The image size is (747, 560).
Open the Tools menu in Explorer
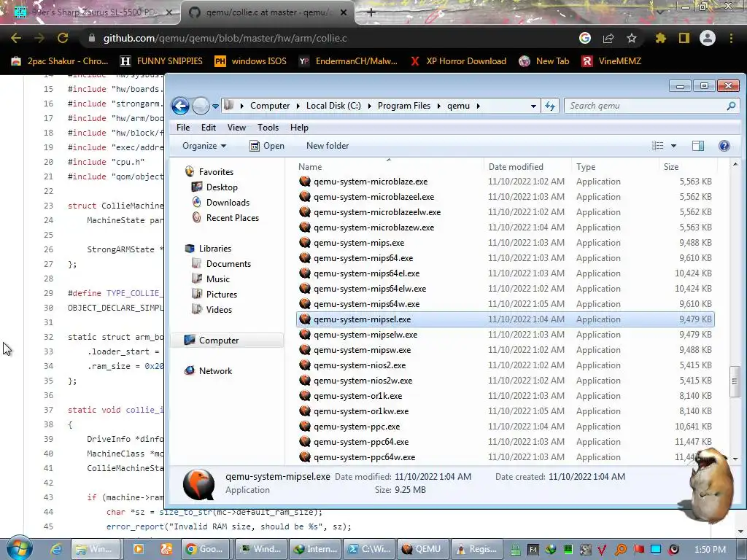[x=268, y=127]
